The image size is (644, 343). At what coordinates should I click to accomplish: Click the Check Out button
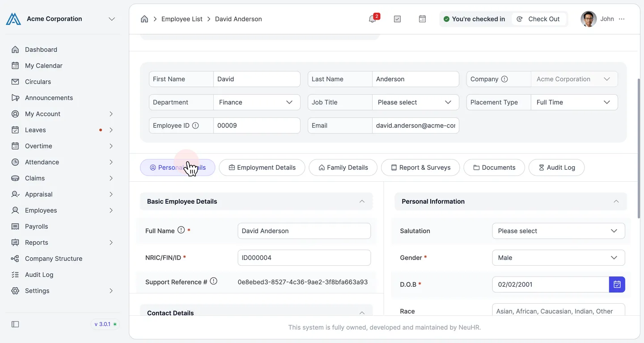coord(539,19)
